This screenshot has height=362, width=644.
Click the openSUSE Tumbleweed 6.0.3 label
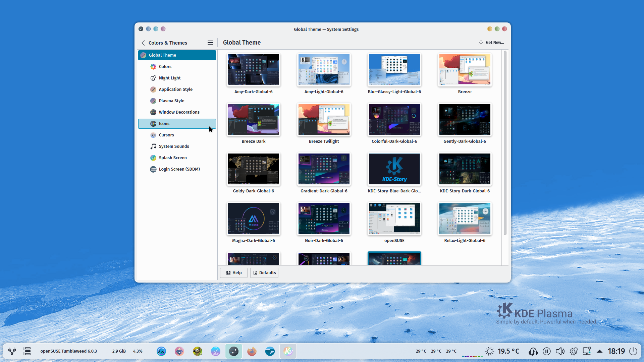click(69, 351)
